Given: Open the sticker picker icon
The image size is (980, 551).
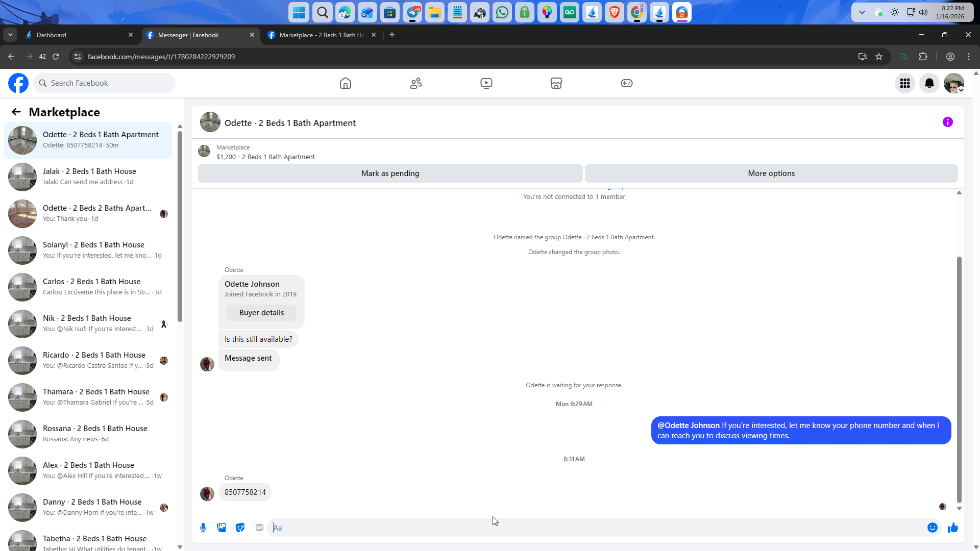Looking at the screenshot, I should (240, 528).
